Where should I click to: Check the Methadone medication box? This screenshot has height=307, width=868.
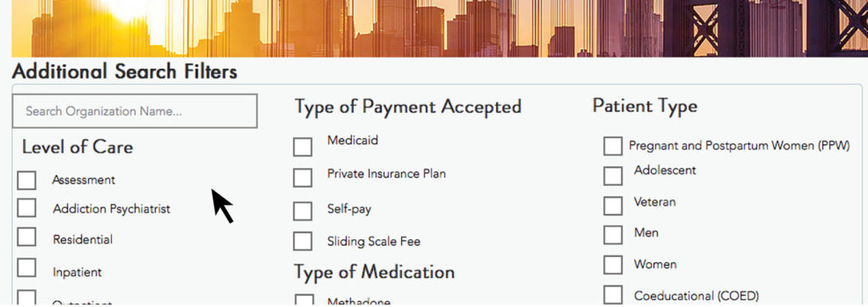tap(304, 301)
